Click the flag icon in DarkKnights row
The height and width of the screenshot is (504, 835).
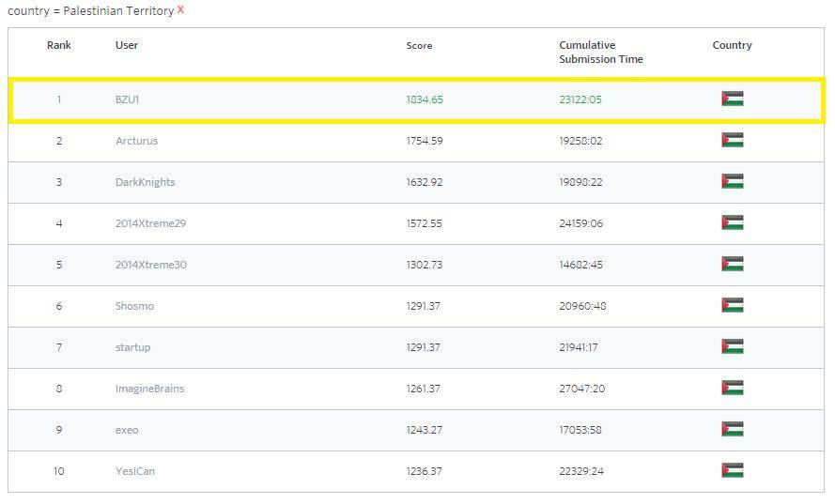coord(732,182)
